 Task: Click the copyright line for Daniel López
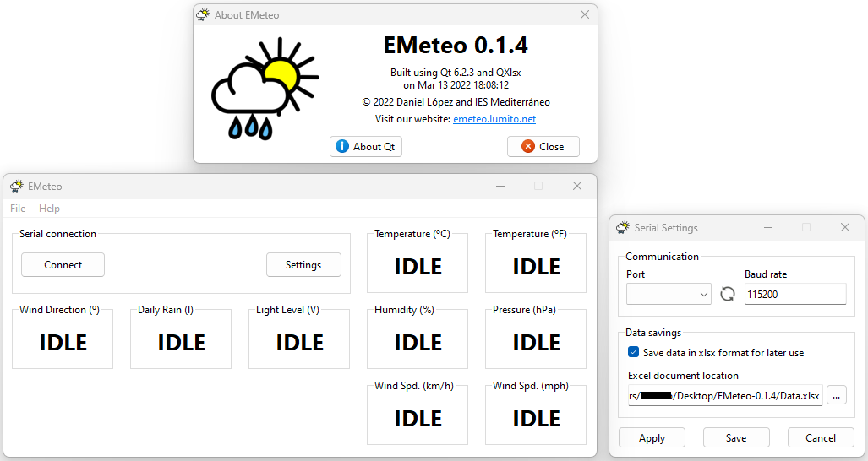(456, 101)
